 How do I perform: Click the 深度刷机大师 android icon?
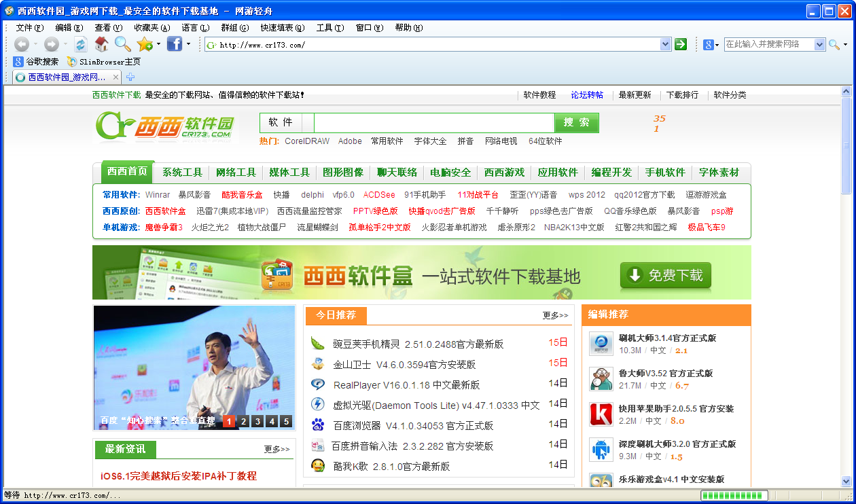(x=601, y=450)
